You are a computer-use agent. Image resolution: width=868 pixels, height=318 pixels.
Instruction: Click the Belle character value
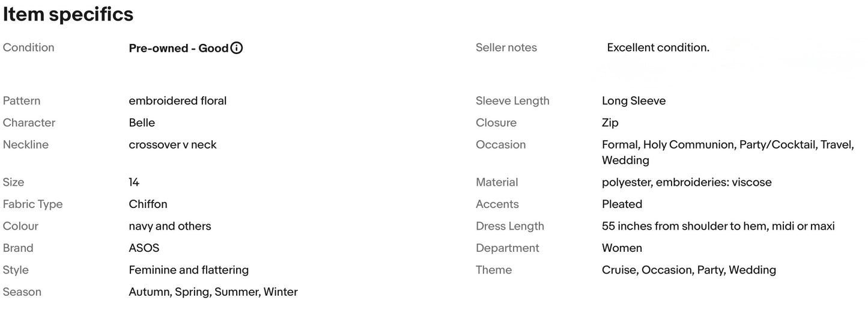[142, 123]
